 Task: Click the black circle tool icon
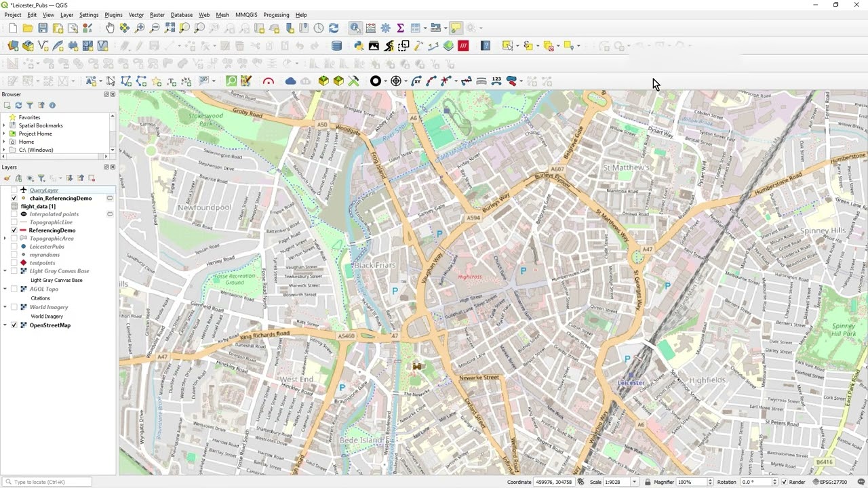[376, 81]
